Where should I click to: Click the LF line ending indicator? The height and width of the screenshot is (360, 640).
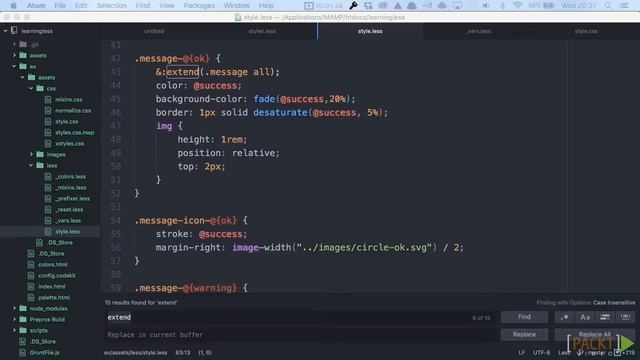(521, 353)
